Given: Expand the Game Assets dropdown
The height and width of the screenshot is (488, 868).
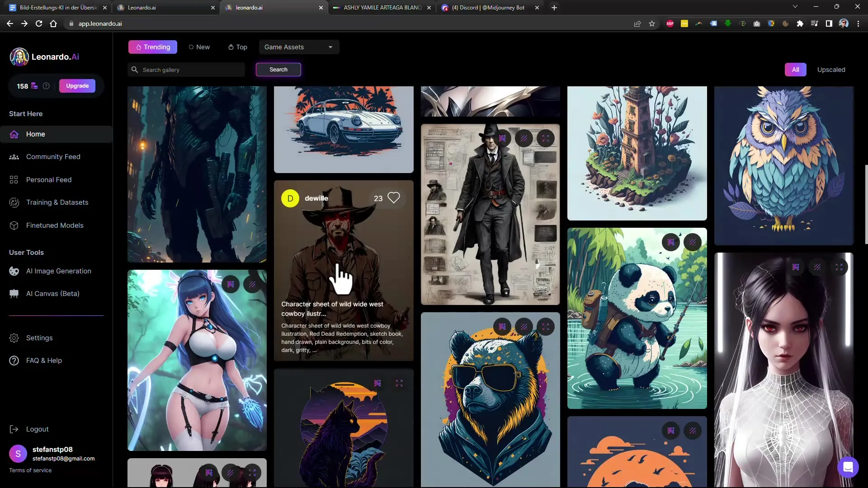Looking at the screenshot, I should pyautogui.click(x=299, y=47).
